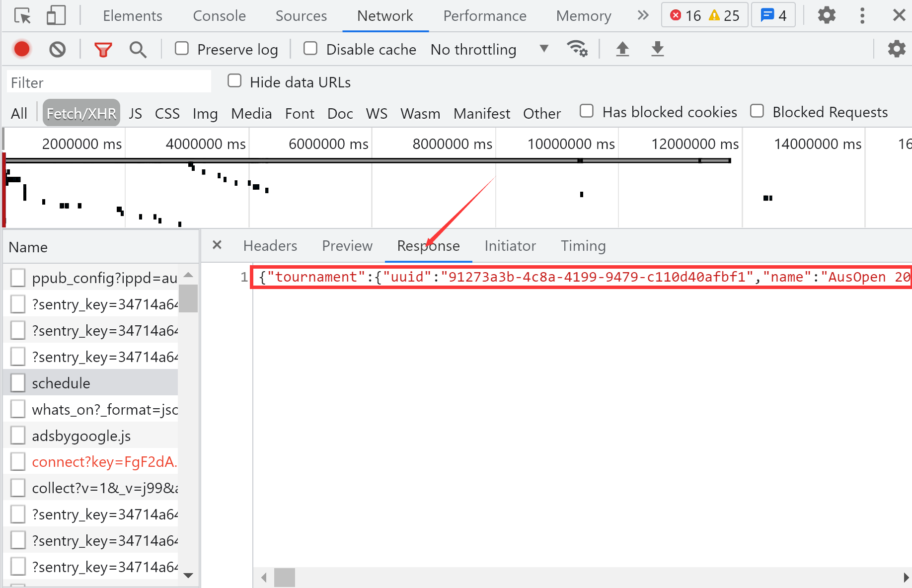912x588 pixels.
Task: Clear the network log
Action: coord(58,49)
